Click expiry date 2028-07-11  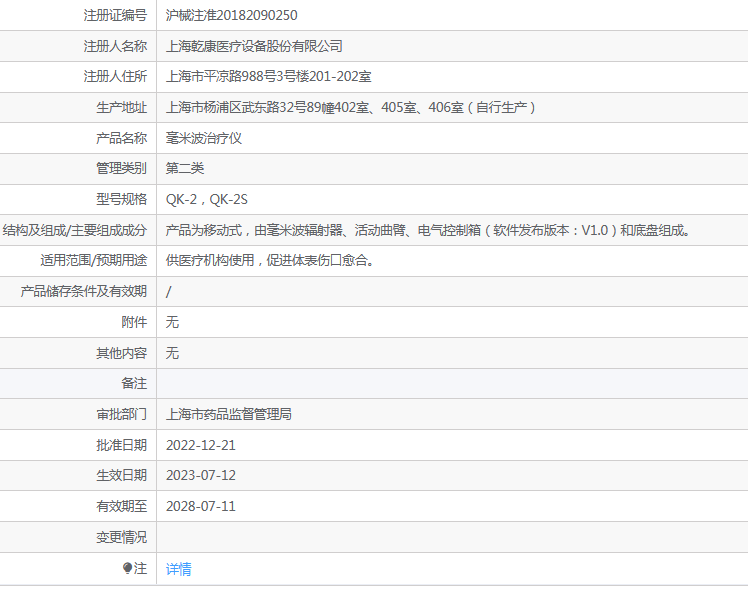pos(201,506)
